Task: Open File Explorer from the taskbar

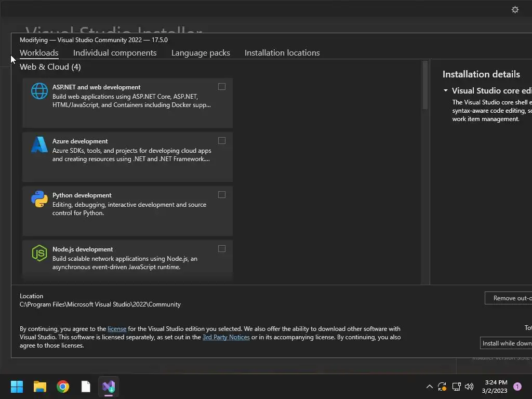Action: 39,387
